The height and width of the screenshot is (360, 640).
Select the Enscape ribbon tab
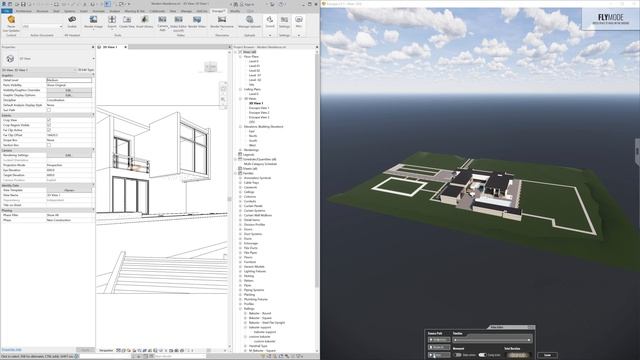tap(218, 11)
